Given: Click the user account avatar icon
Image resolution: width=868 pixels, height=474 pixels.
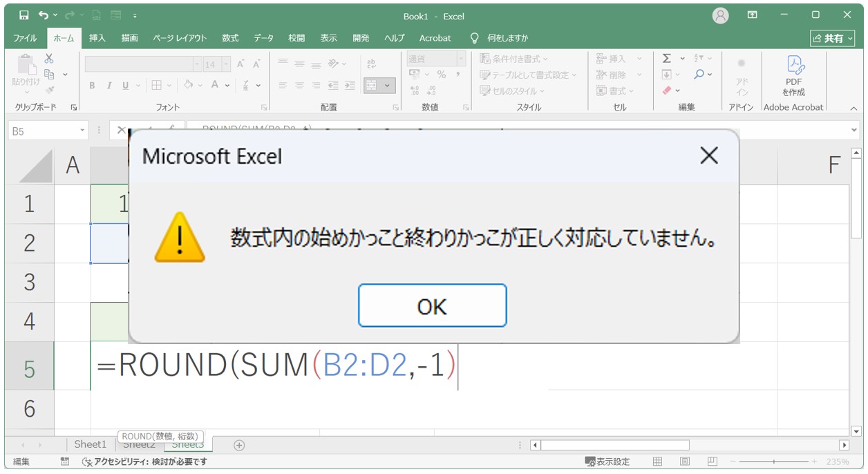Looking at the screenshot, I should pyautogui.click(x=721, y=15).
